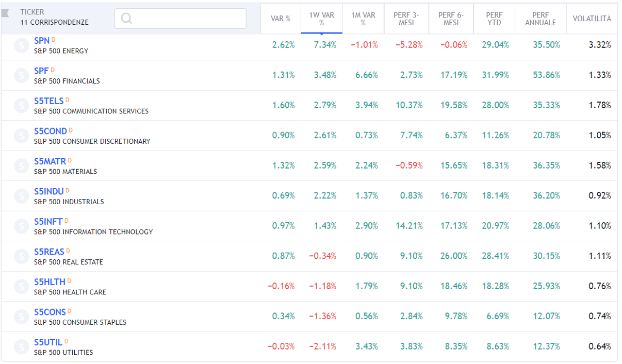The height and width of the screenshot is (364, 622).
Task: Open the S5COND ticker link
Action: pos(51,131)
